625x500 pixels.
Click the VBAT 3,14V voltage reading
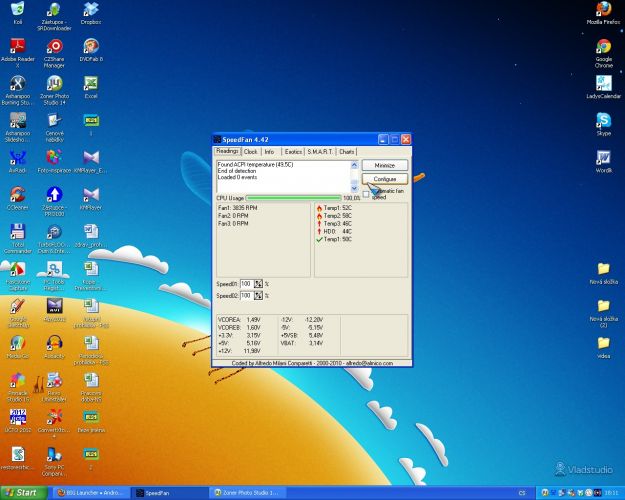302,343
